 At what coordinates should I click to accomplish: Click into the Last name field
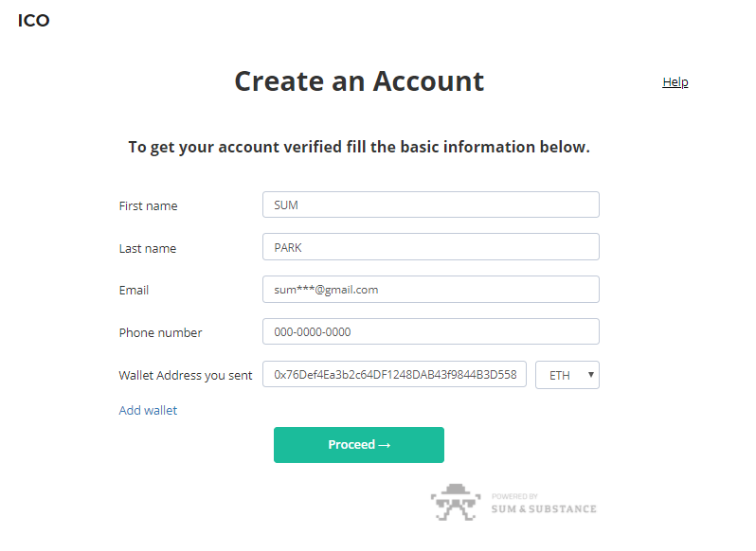[x=430, y=247]
